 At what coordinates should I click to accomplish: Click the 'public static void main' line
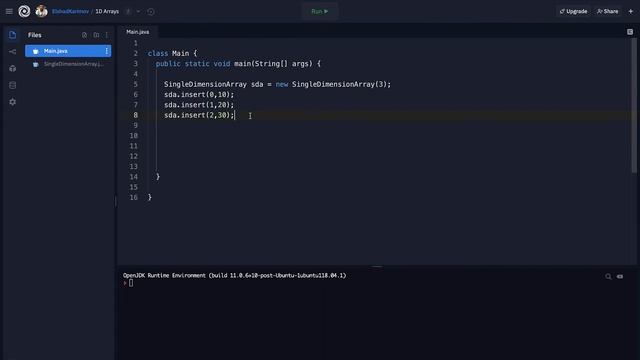[x=238, y=64]
